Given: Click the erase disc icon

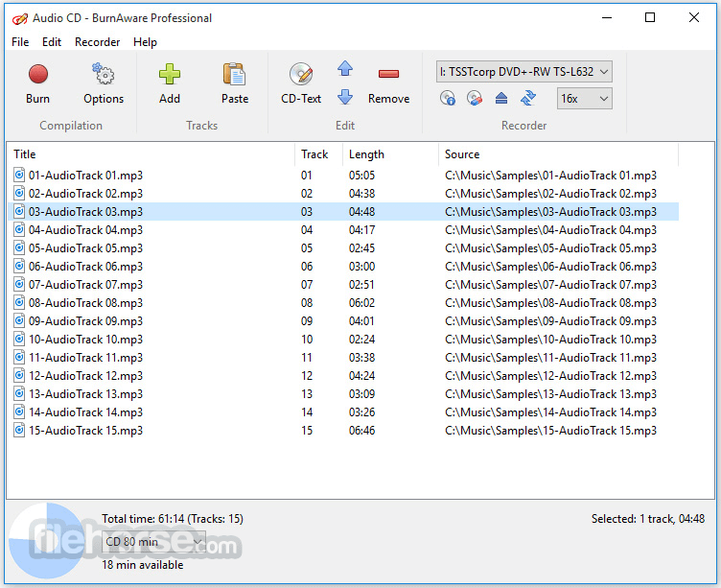Looking at the screenshot, I should coord(475,98).
